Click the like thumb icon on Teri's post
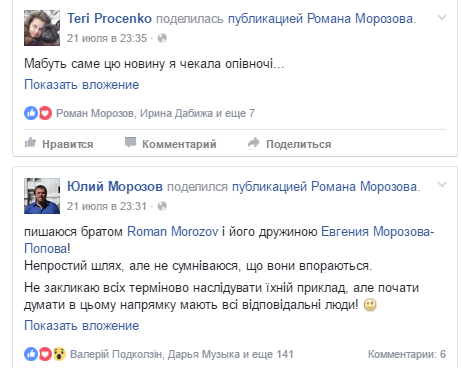462x368 pixels. pyautogui.click(x=30, y=143)
